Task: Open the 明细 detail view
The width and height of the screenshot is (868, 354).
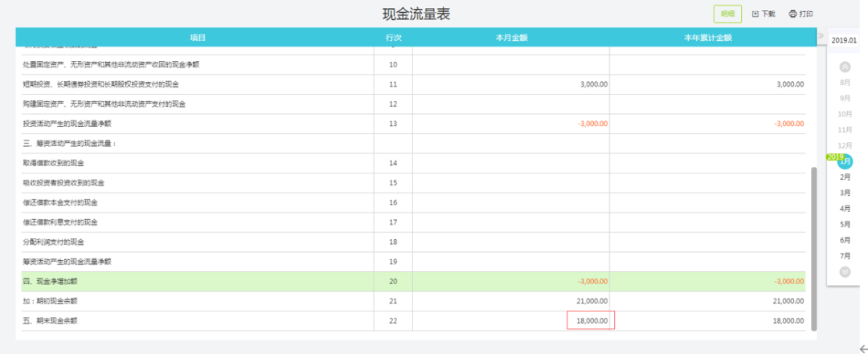Action: 727,14
